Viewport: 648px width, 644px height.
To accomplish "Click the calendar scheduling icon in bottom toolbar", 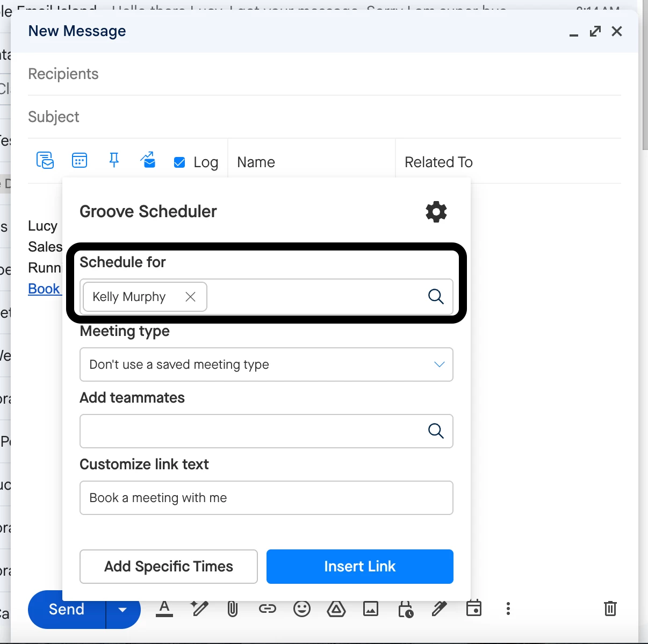I will click(474, 609).
